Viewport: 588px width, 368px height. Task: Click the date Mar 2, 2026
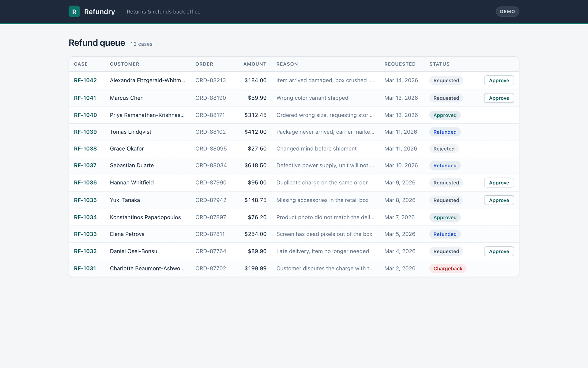(x=400, y=268)
